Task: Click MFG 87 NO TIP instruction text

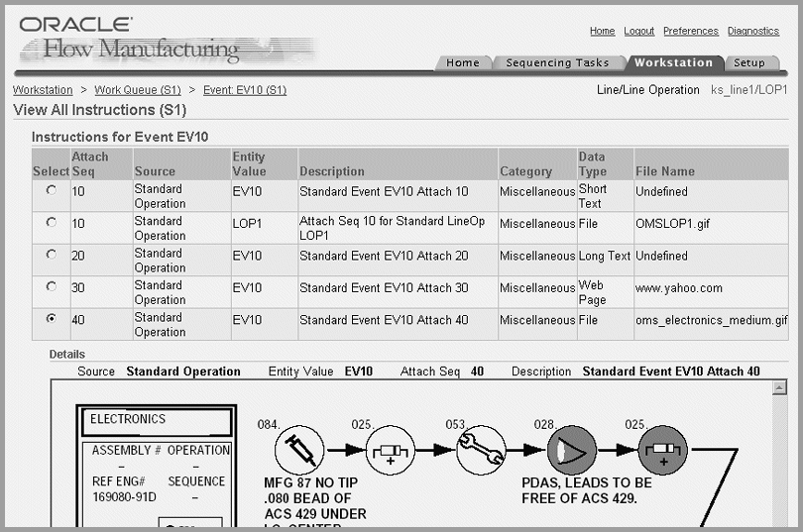Action: (311, 482)
